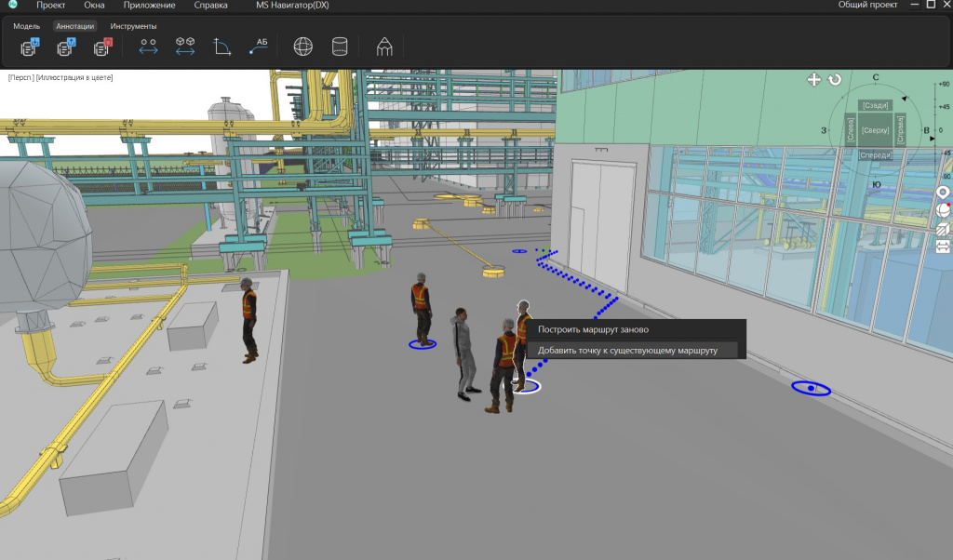
Task: Activate the curve angle measurement tool
Action: pos(222,47)
